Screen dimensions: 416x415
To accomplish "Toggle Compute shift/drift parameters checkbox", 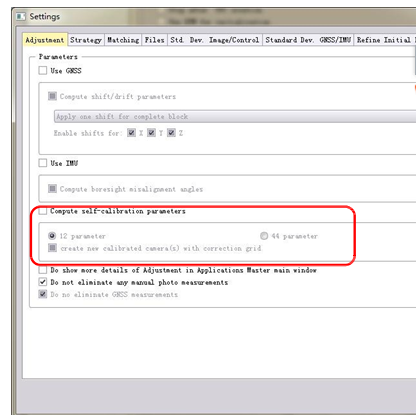I will (52, 96).
